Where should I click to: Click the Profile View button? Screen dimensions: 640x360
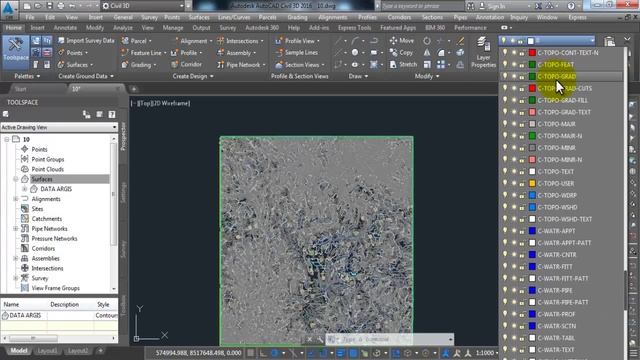[297, 41]
